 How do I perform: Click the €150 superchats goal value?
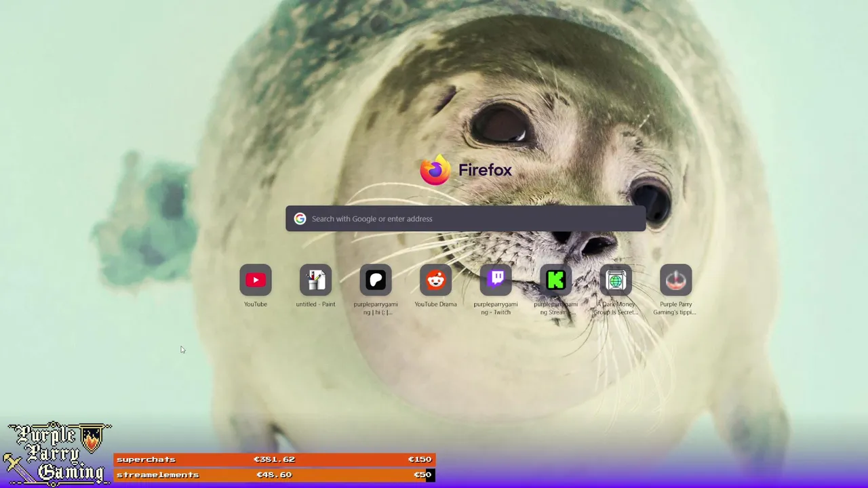point(420,460)
